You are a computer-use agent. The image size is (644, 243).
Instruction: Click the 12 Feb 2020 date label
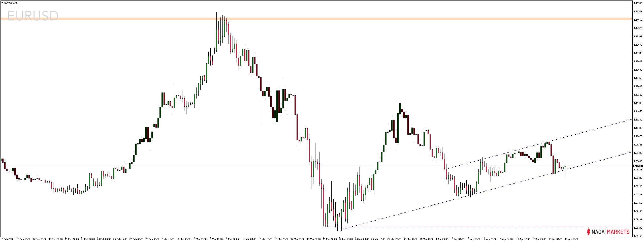point(7,239)
